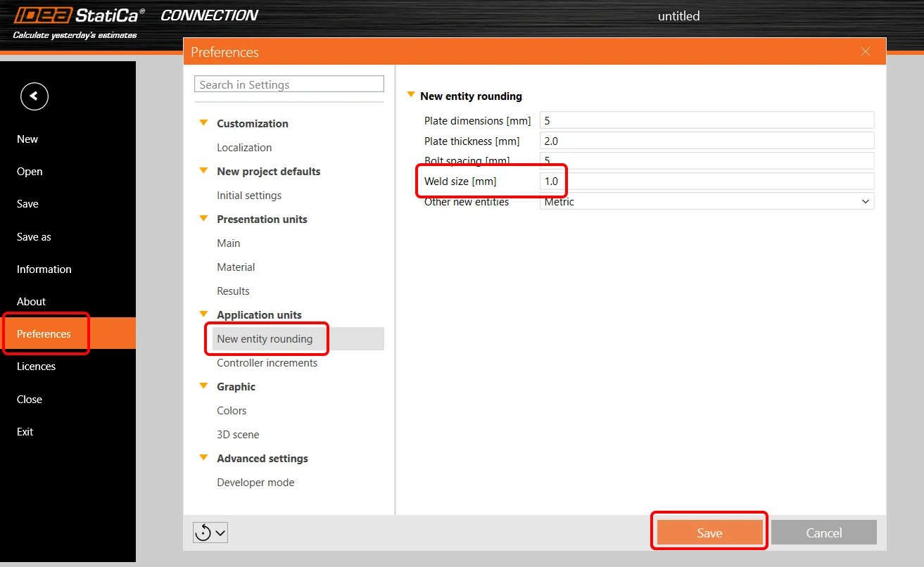Choose New in the side menu
Viewport: 924px width, 567px height.
coord(27,139)
